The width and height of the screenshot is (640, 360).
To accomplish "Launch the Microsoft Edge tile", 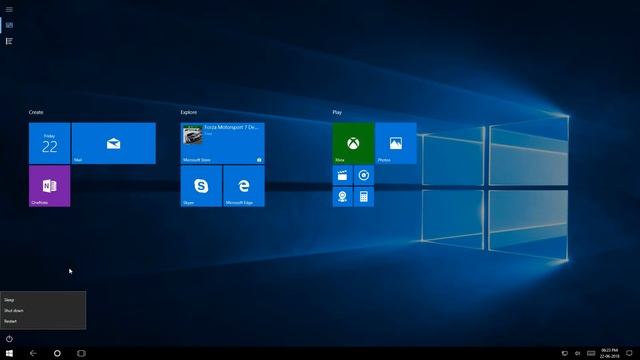I will coord(244,186).
